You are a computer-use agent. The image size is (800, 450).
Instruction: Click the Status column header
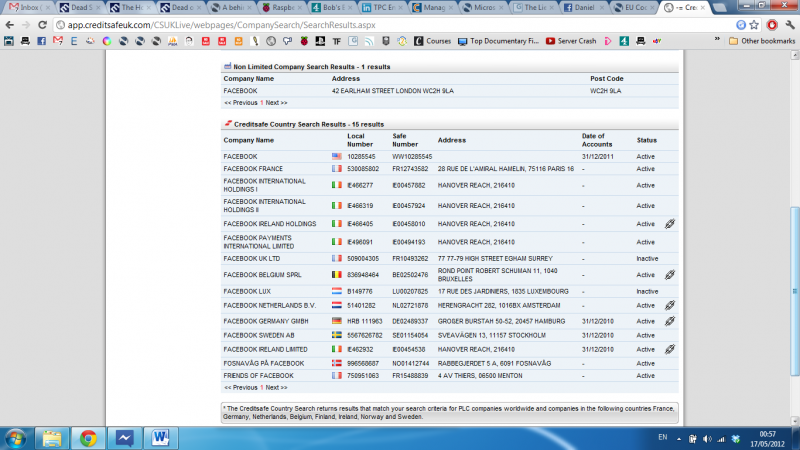646,140
